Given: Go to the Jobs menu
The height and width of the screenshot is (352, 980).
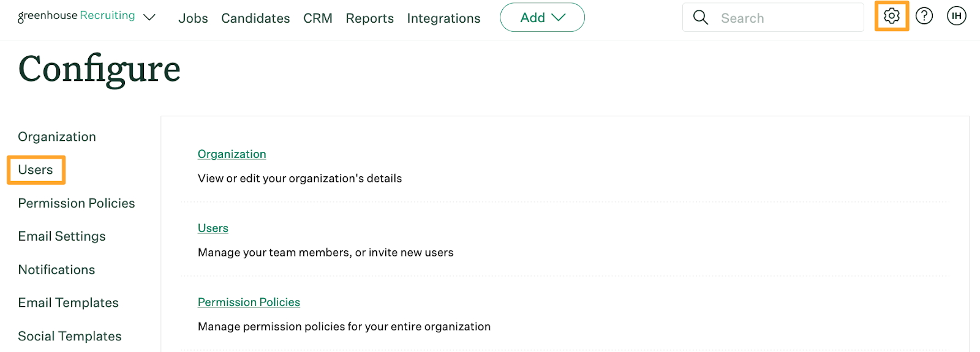Looking at the screenshot, I should 193,18.
